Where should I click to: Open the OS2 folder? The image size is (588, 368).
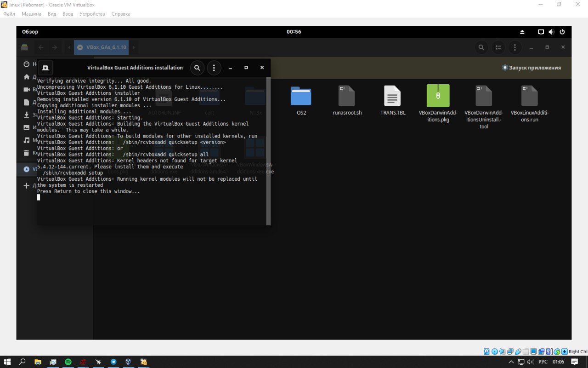coord(301,100)
